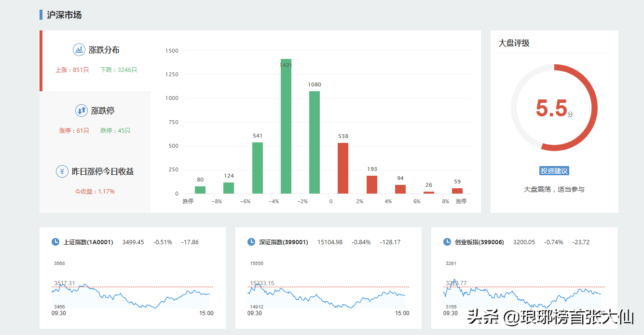This screenshot has height=335, width=644.
Task: Click the clock icon next to 上证指数
Action: tap(55, 242)
